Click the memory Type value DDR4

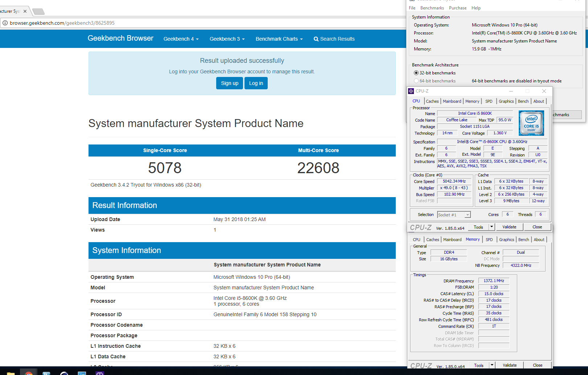click(449, 252)
